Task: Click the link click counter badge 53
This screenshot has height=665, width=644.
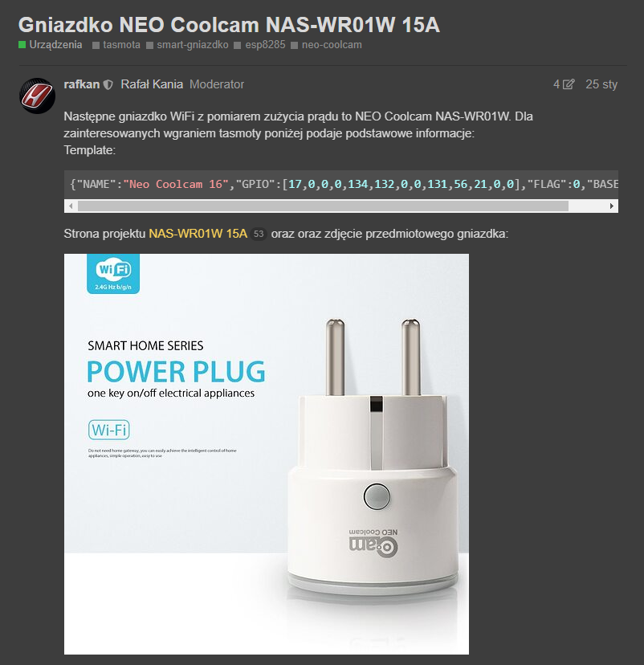Action: coord(259,234)
